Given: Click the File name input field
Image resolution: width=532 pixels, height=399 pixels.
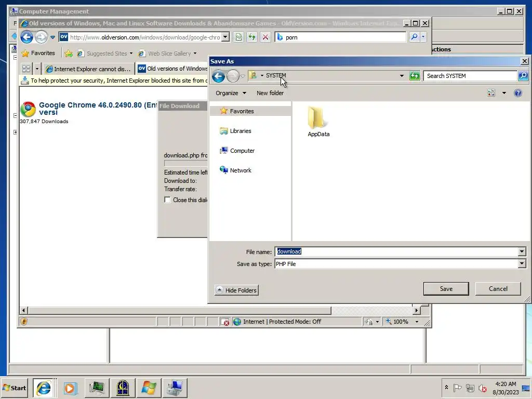Looking at the screenshot, I should 396,251.
